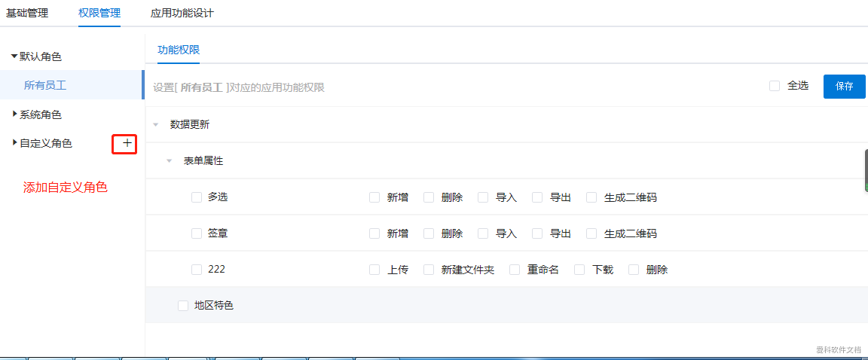Enable 新建文件夹 in the 222 row
Screen dimensions: 868x360
(429, 270)
